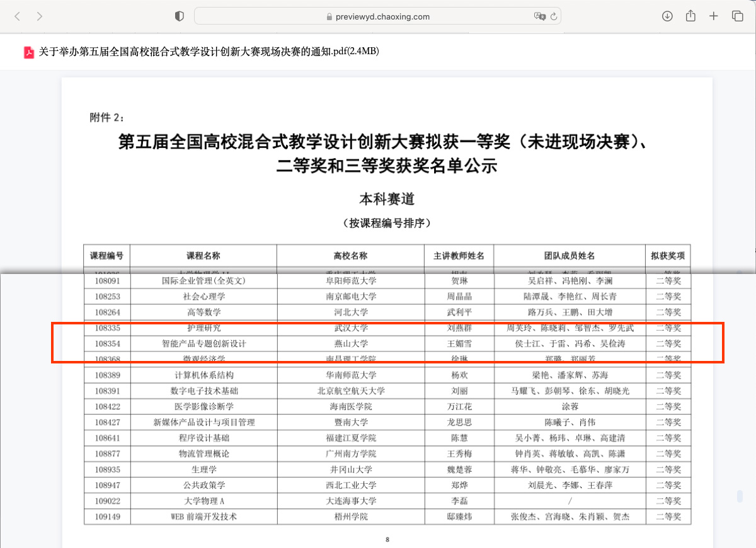Open the Share sheet icon
Screen dimensions: 756x548
(690, 16)
